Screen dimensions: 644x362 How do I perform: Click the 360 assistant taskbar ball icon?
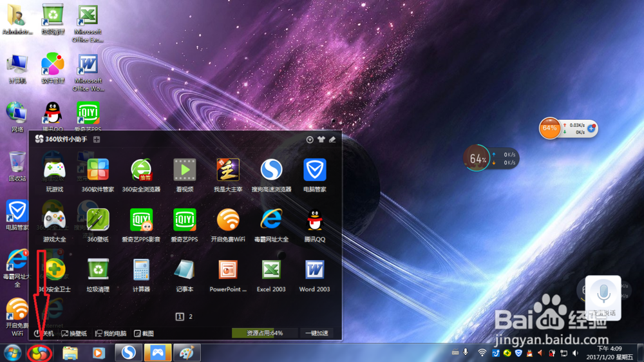tap(39, 353)
